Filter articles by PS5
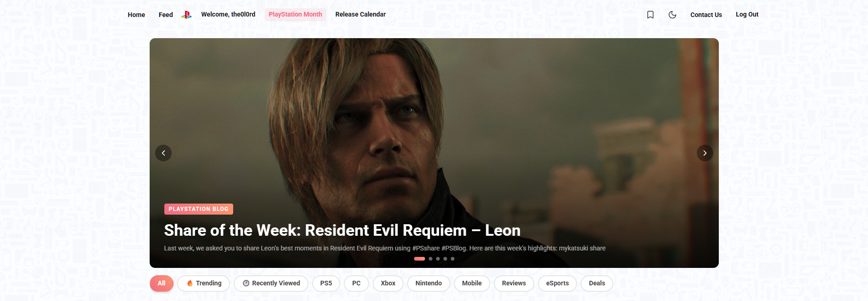The image size is (868, 301). [x=326, y=283]
